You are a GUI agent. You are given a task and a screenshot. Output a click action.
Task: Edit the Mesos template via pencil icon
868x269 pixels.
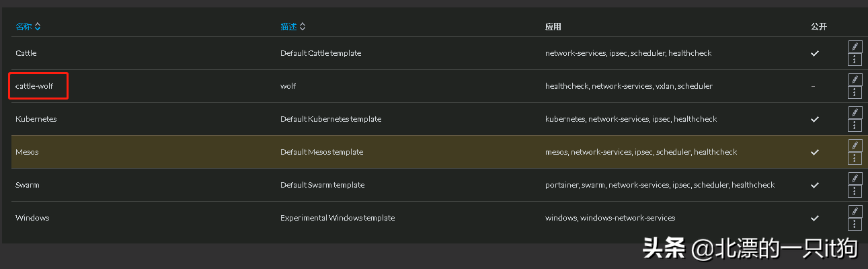[x=855, y=145]
